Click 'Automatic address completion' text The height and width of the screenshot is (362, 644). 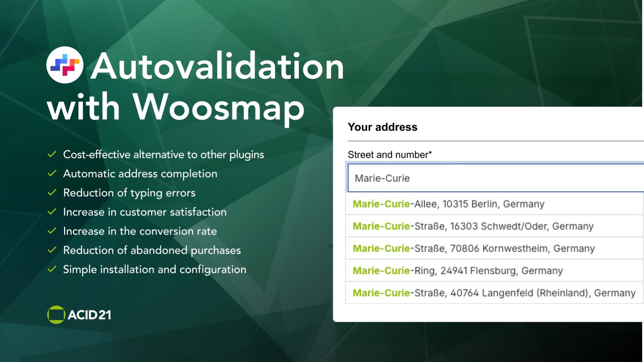[140, 174]
